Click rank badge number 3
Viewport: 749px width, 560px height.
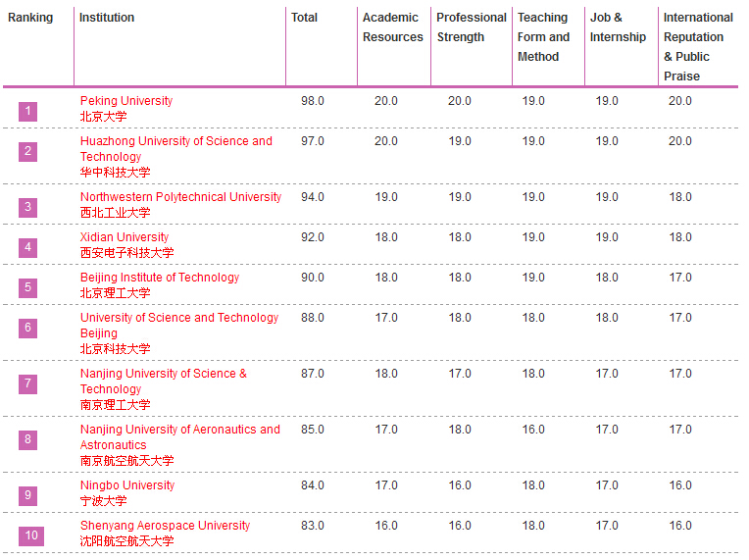[x=27, y=207]
